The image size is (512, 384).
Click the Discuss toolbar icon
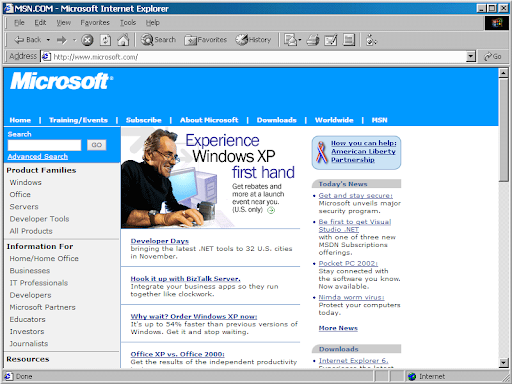click(x=349, y=40)
